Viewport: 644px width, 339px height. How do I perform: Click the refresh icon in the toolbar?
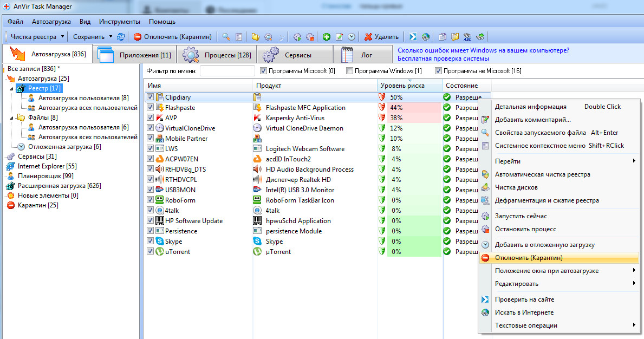click(x=120, y=37)
